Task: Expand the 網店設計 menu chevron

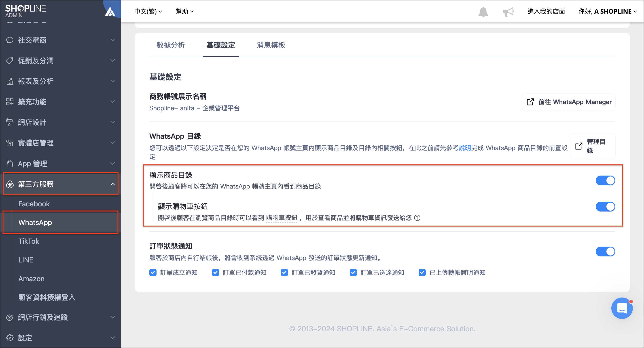Action: pos(113,122)
